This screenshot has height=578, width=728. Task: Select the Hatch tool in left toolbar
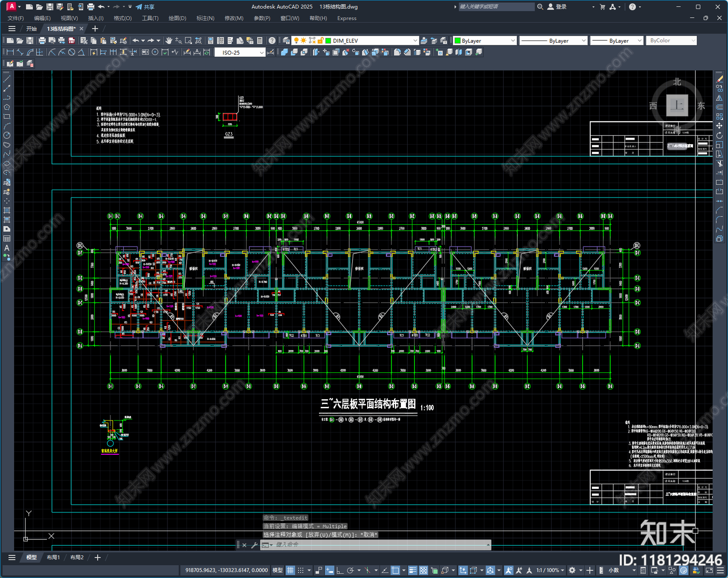(7, 210)
